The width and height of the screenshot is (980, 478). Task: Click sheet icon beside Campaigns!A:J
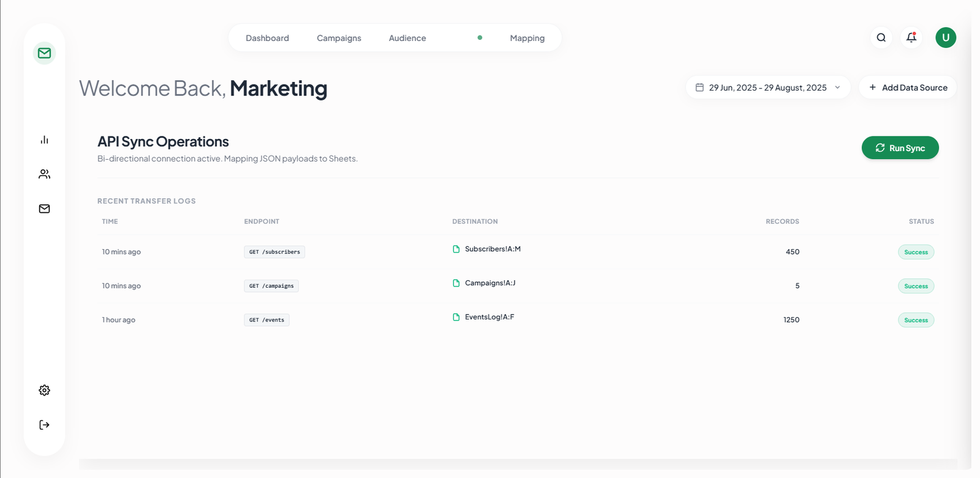(456, 283)
